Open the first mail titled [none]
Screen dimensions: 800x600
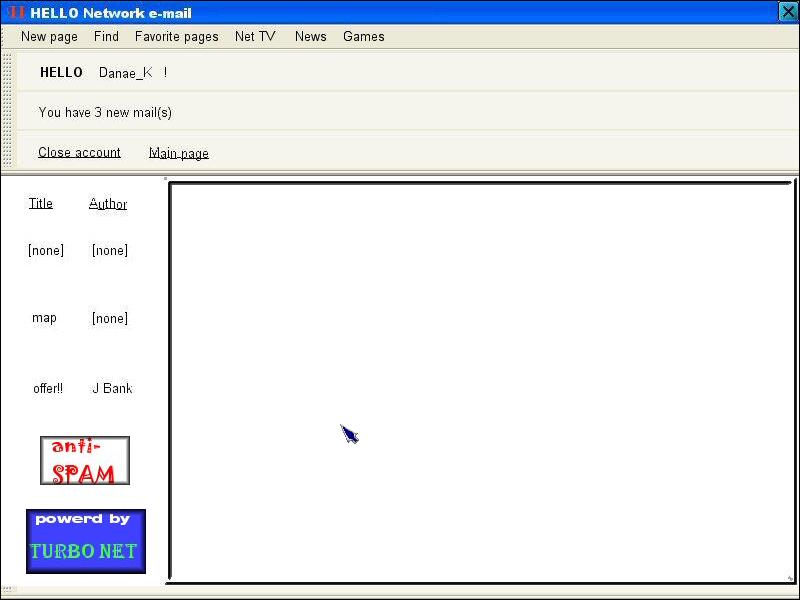point(46,250)
